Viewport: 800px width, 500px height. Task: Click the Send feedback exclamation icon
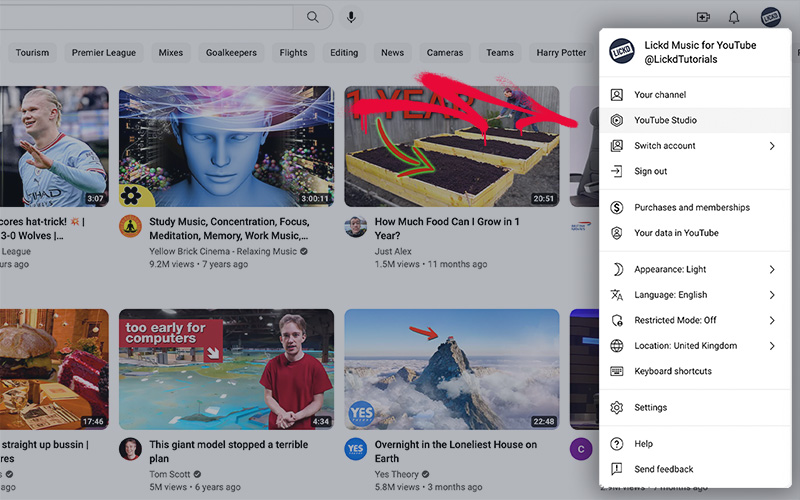click(x=616, y=469)
